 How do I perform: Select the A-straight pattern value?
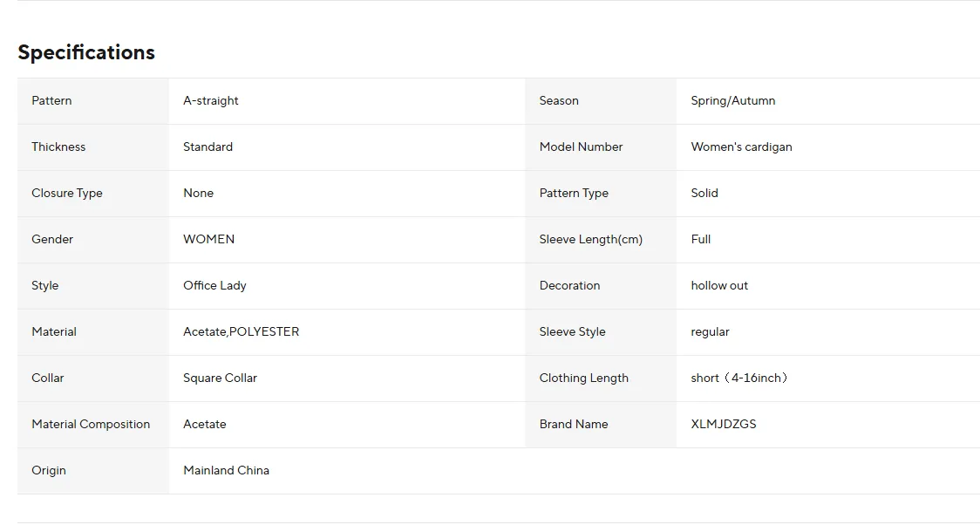click(x=211, y=100)
